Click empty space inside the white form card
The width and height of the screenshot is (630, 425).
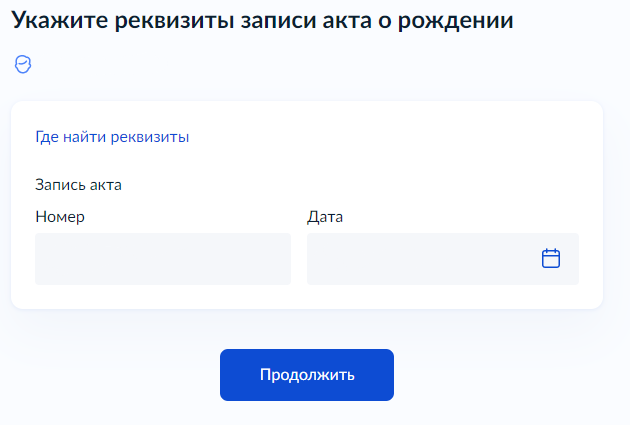(402, 161)
